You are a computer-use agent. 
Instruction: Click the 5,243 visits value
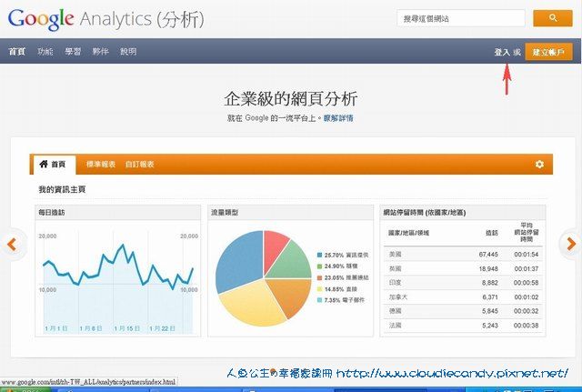point(490,326)
